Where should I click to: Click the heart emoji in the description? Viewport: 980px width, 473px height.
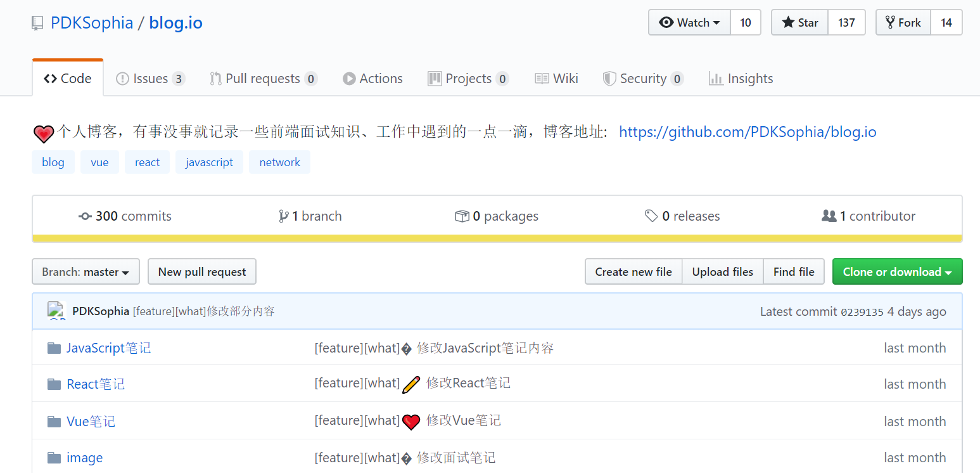tap(44, 133)
